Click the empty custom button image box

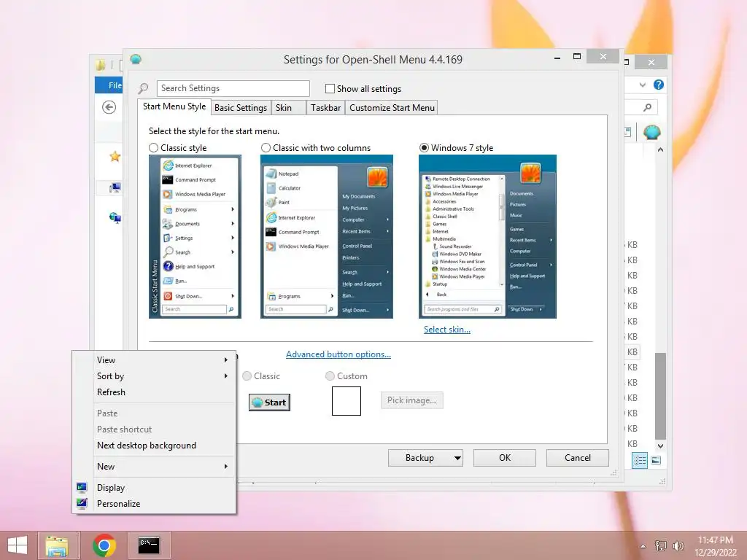click(347, 401)
